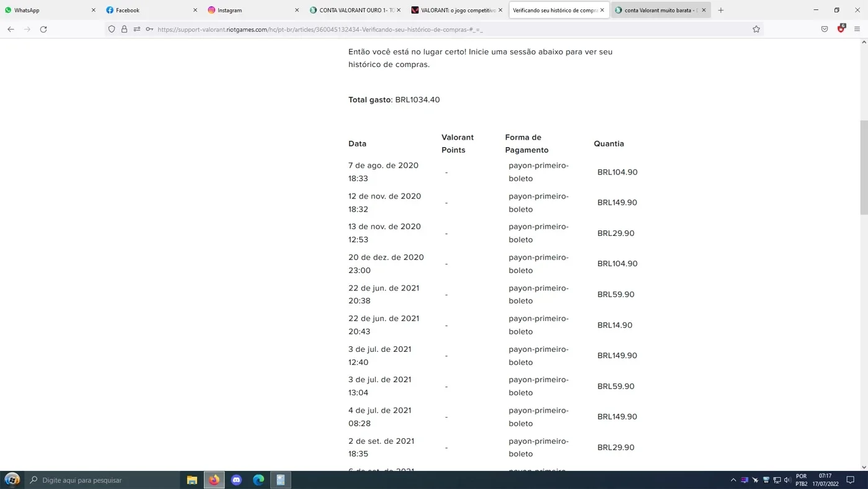Click BRL59.90 in the 3 de jul. 13:04 row

click(x=616, y=386)
